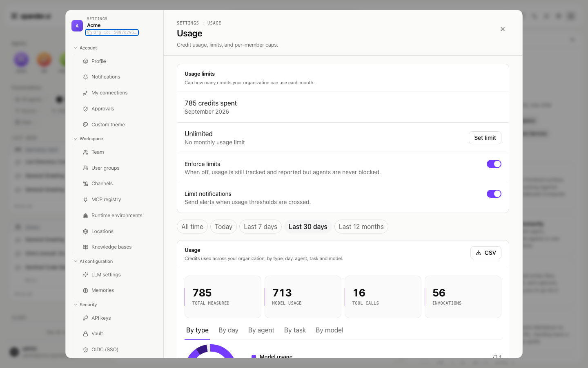Screen dimensions: 588x368
Task: Click 'No monthly usage limit' text
Action: pyautogui.click(x=215, y=142)
